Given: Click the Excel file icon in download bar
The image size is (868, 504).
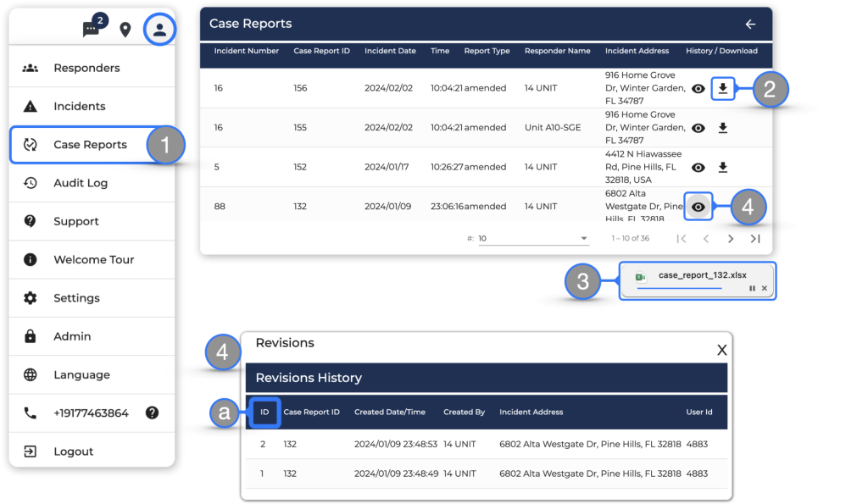Looking at the screenshot, I should 641,277.
